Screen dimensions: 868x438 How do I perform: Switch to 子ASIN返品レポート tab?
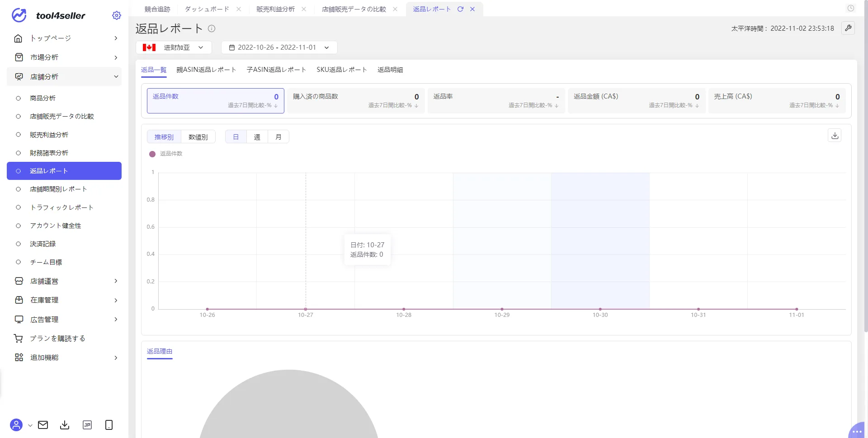pyautogui.click(x=276, y=70)
